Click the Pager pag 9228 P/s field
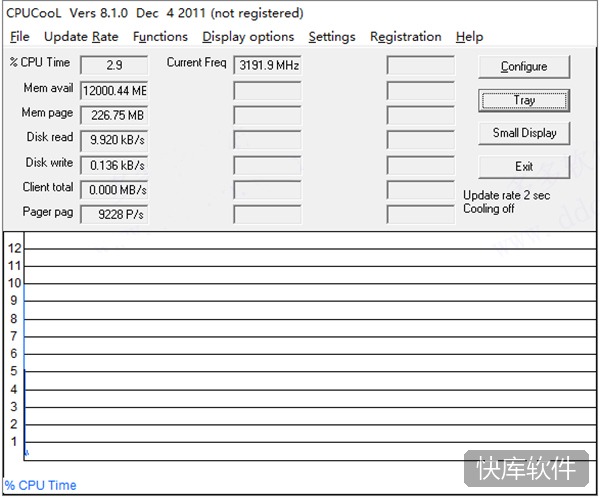This screenshot has height=498, width=600. click(x=114, y=214)
